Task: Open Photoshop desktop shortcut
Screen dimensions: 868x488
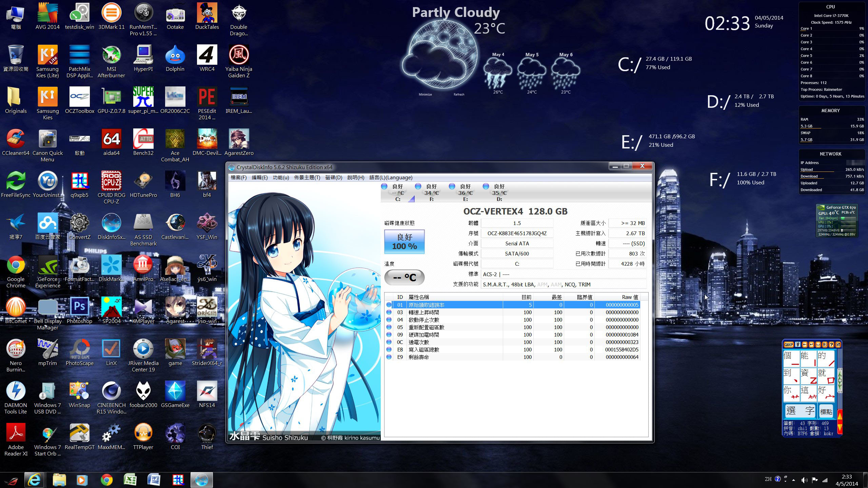Action: tap(79, 310)
